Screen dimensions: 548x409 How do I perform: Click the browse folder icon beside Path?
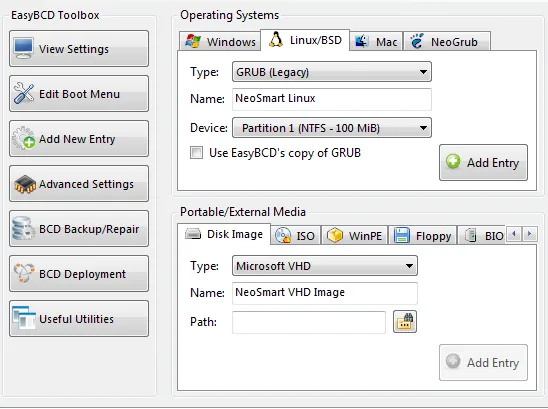pos(405,322)
